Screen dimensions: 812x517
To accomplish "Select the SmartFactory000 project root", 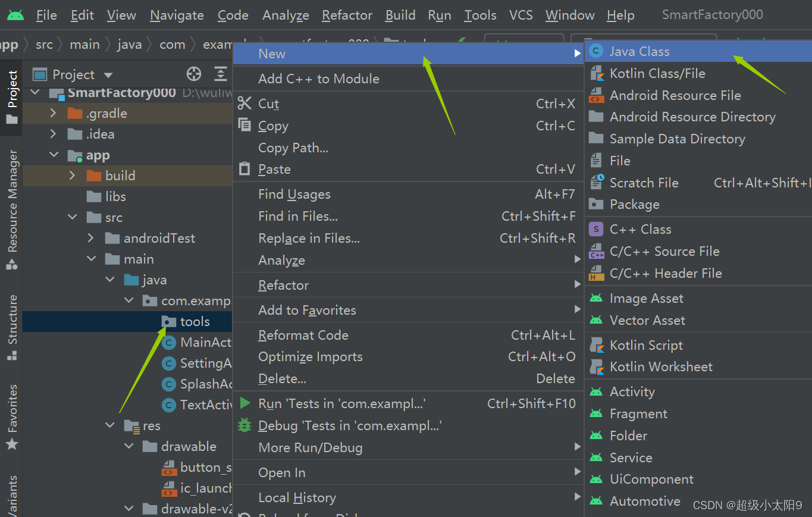I will (121, 92).
